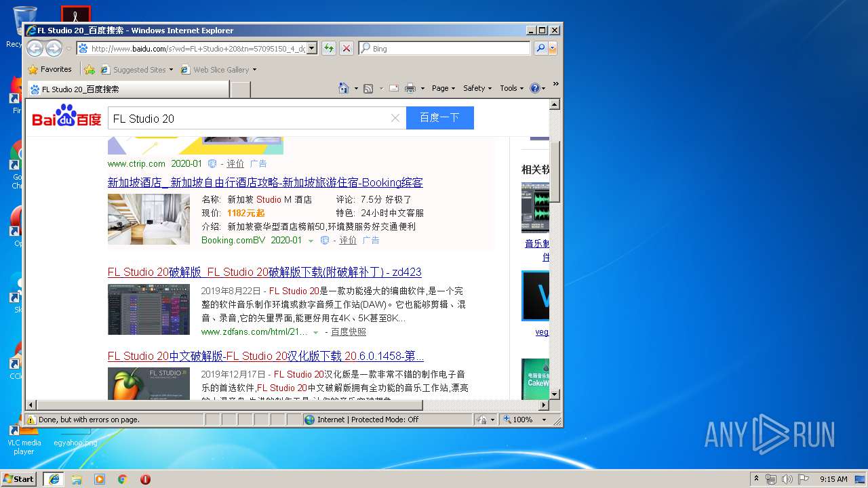Screen dimensions: 868x488
Task: Open the FL Studio dark interface thumbnail
Action: coord(149,309)
